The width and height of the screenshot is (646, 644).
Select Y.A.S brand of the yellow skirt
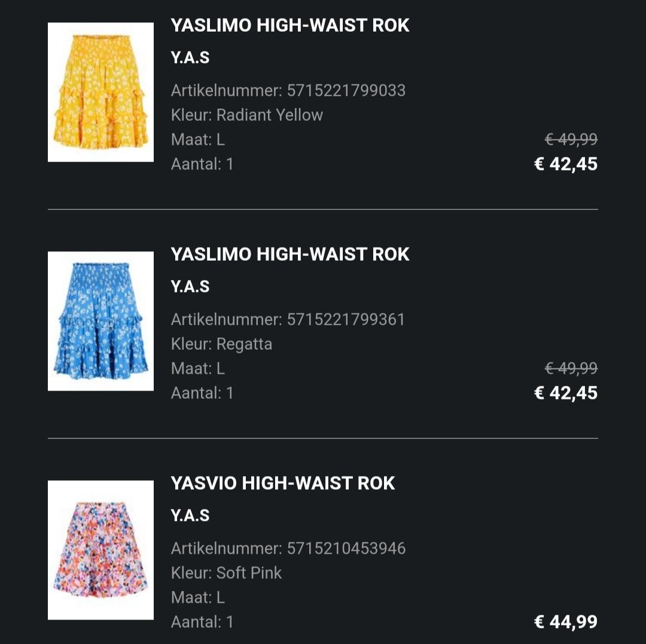click(190, 57)
